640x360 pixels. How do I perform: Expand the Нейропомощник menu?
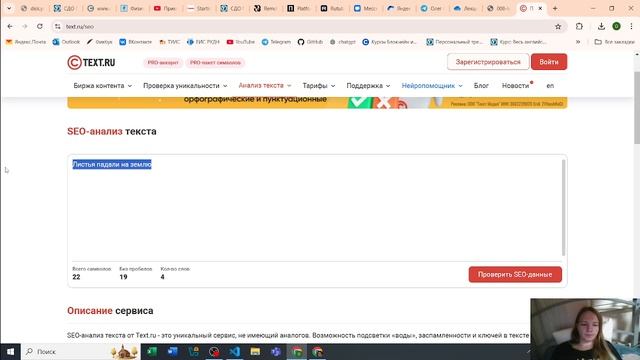click(x=432, y=86)
